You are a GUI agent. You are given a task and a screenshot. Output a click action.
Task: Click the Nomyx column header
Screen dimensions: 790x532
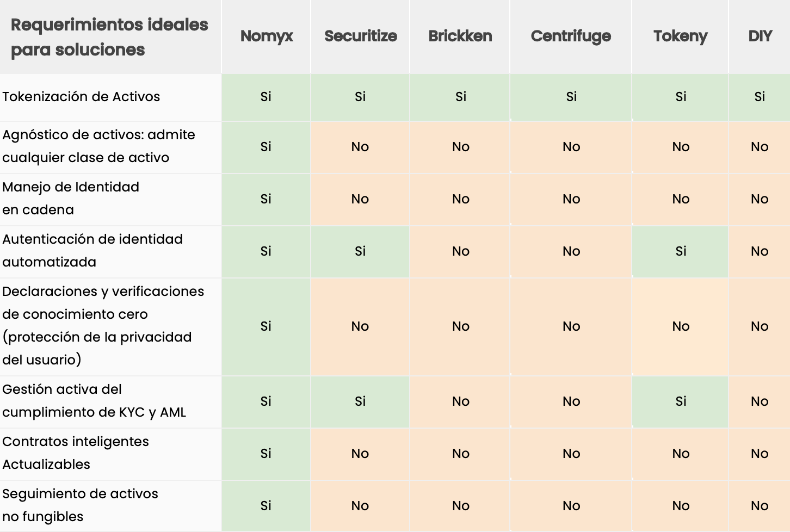tap(267, 36)
